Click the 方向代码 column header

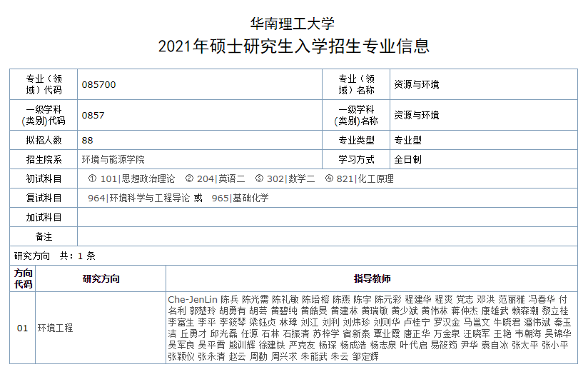[23, 278]
